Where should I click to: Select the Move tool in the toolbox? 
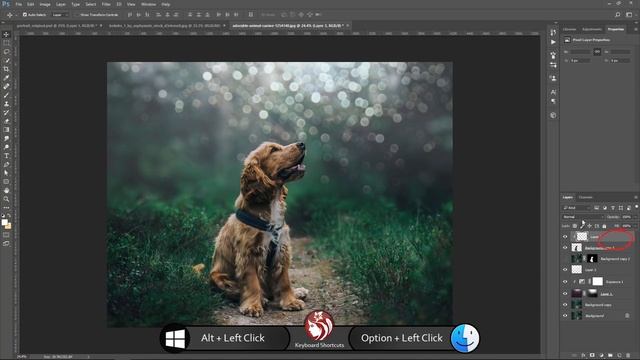tap(6, 34)
